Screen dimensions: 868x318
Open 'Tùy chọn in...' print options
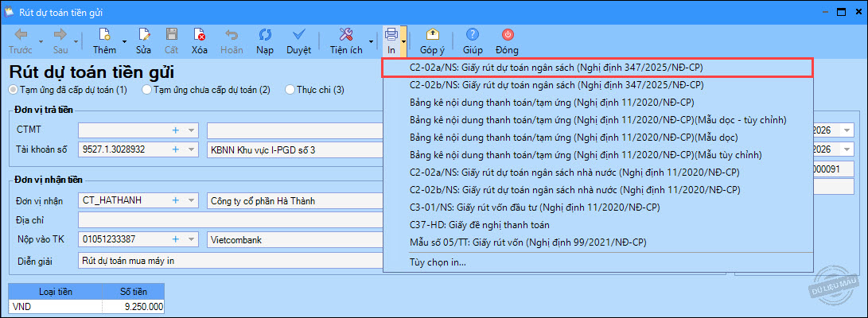438,262
